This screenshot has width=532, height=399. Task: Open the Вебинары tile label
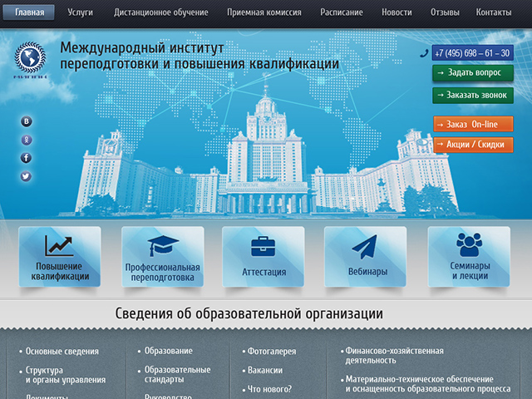[367, 272]
